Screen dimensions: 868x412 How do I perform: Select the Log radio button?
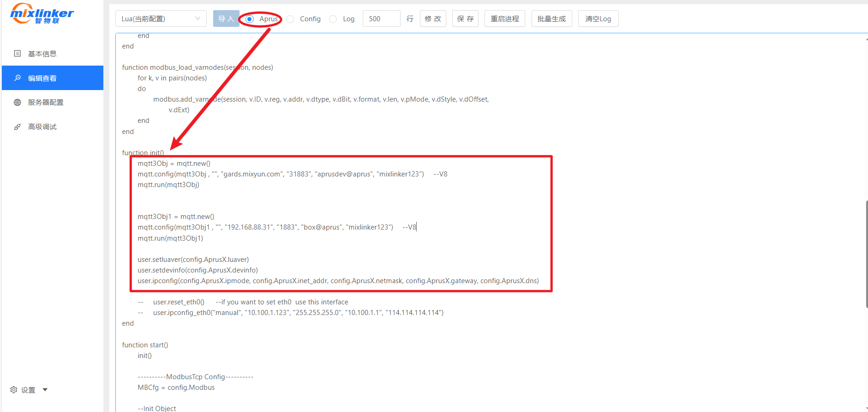pos(333,19)
